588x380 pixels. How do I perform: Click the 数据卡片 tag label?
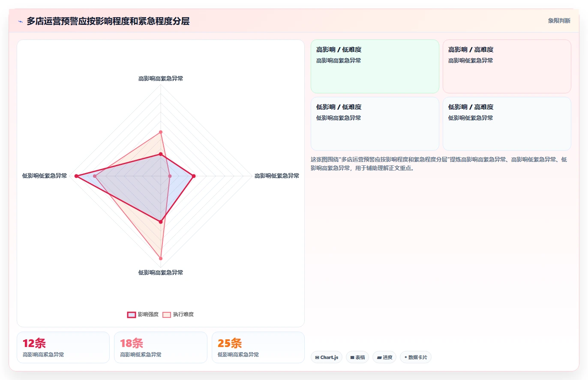(x=418, y=357)
